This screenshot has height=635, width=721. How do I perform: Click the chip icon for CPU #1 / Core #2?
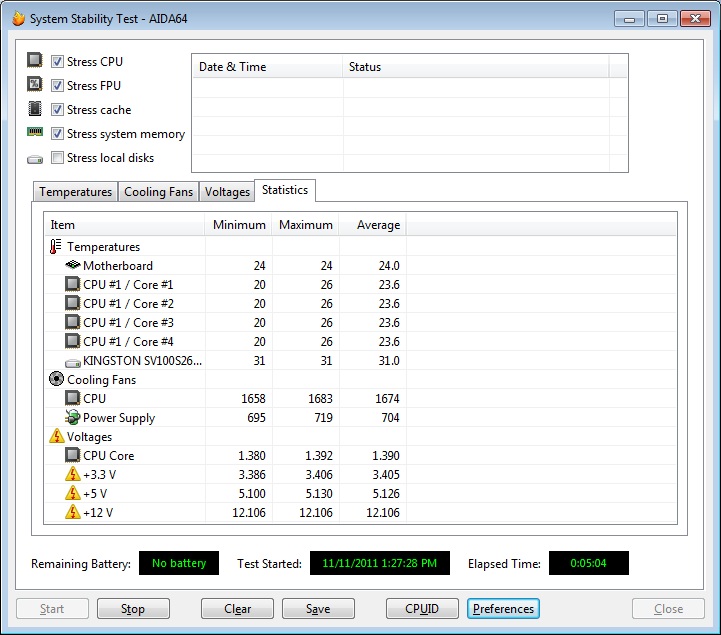point(72,303)
